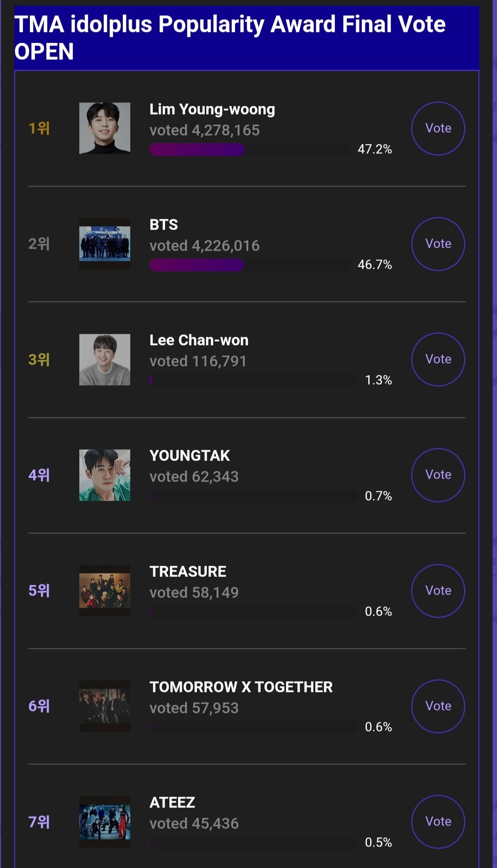497x868 pixels.
Task: Open Lim Young-woong's profile photo
Action: pos(105,128)
